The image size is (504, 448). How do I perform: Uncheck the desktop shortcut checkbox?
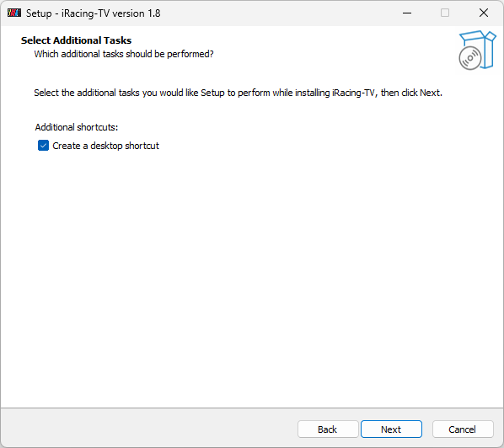[43, 146]
